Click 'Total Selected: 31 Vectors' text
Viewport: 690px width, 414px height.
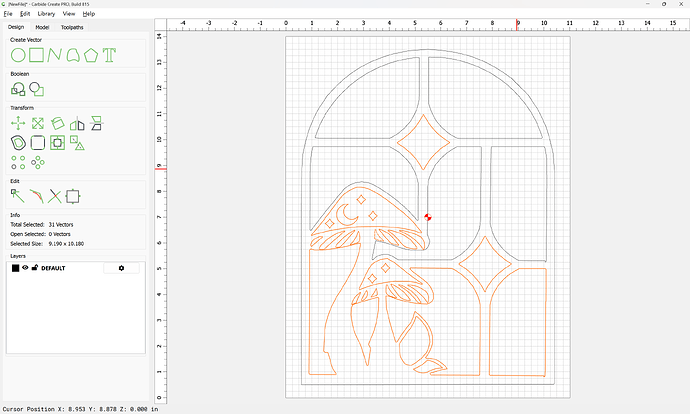[x=42, y=224]
